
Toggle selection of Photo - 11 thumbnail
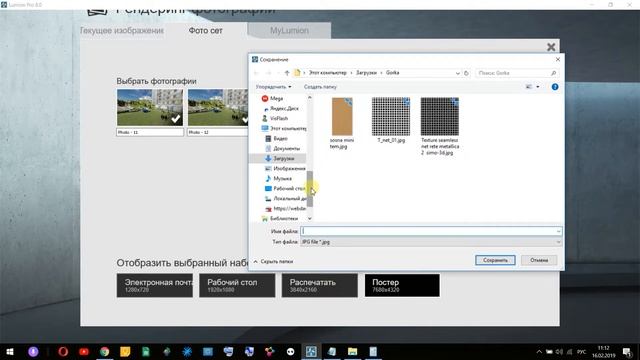point(150,108)
